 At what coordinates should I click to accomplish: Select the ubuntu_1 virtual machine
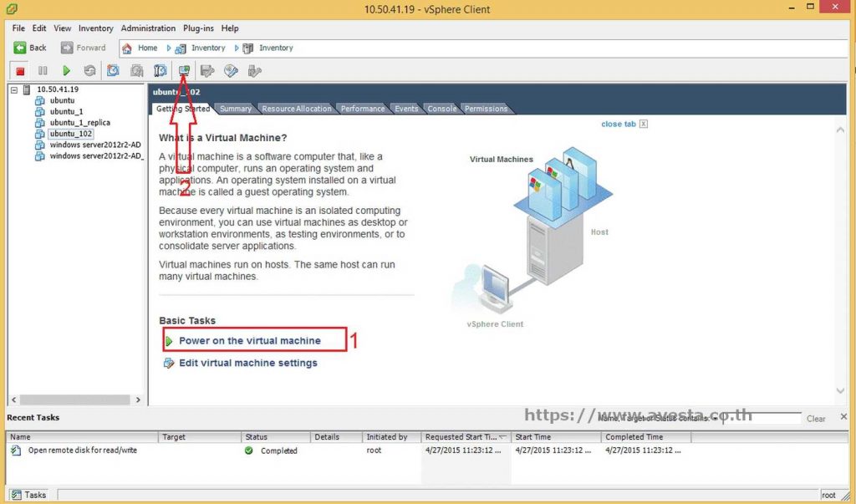[x=67, y=111]
